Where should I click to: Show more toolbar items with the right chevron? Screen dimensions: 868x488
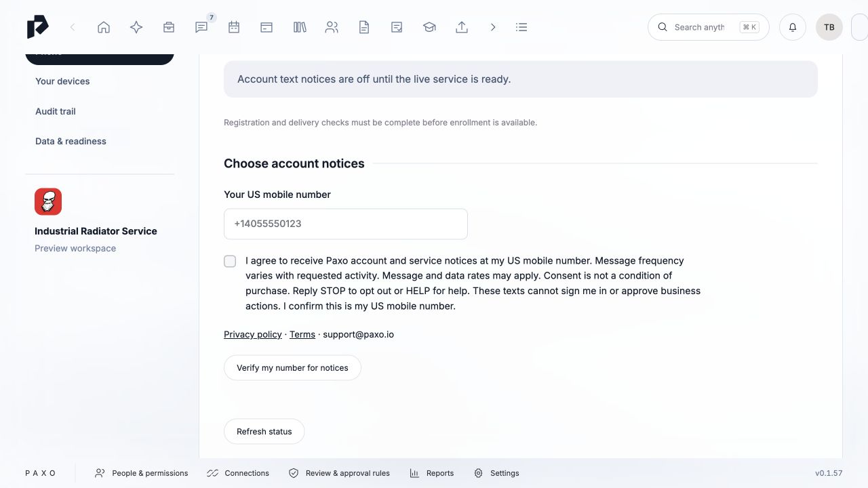coord(493,27)
